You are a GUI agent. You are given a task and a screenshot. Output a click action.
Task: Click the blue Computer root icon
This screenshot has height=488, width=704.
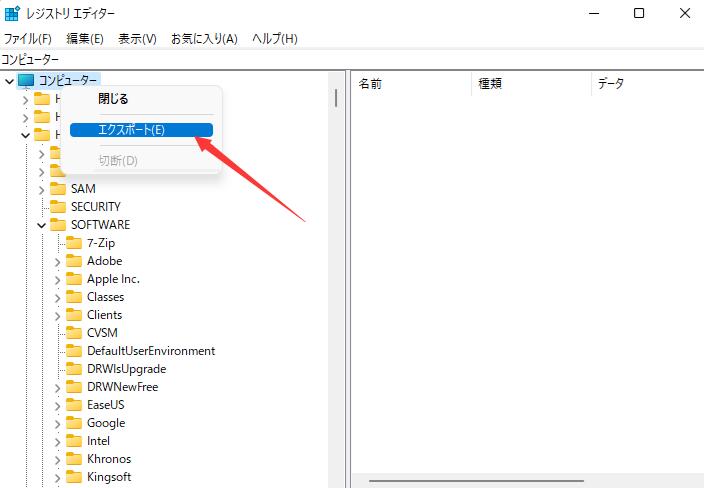pyautogui.click(x=26, y=80)
